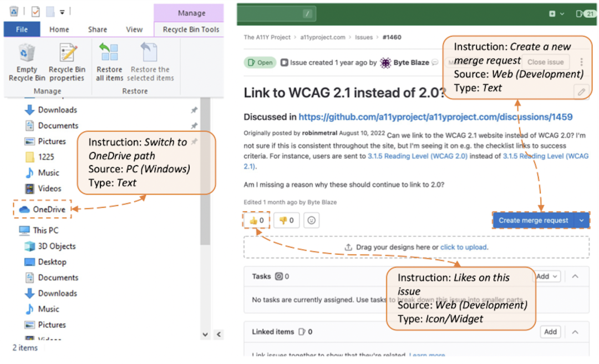Open 3.1.5 Reading Level (WCAG 2.1) link
This screenshot has height=364, width=599.
546,156
